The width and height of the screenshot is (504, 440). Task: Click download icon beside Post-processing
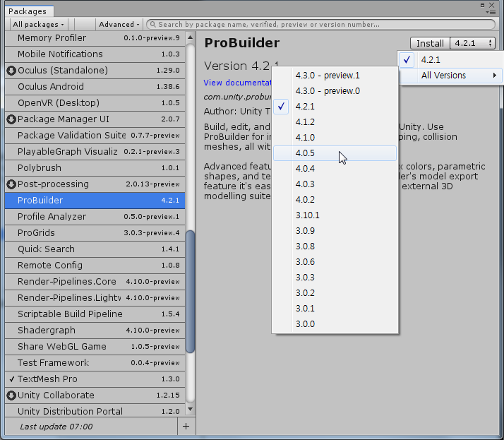point(11,184)
